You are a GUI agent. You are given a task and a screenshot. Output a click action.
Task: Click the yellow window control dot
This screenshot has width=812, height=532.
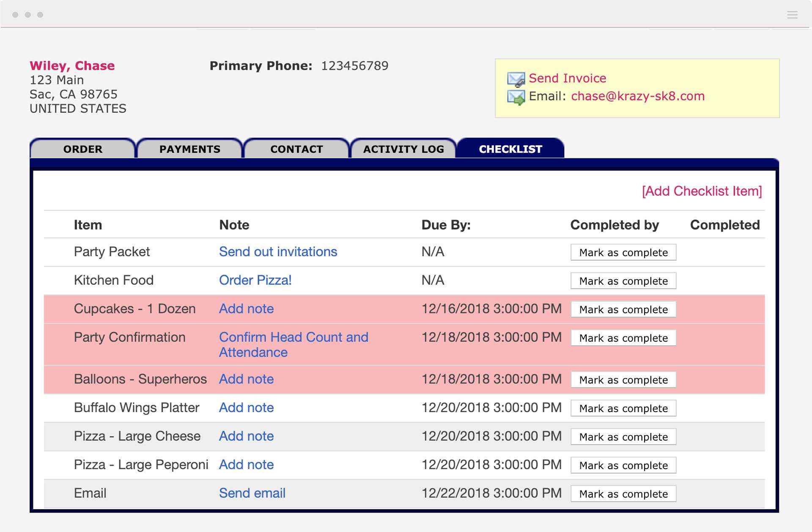click(28, 14)
